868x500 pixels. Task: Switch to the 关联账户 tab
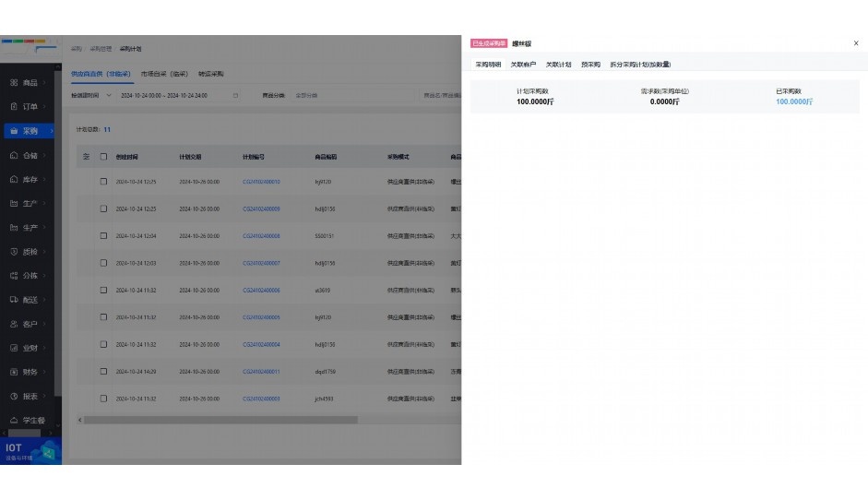coord(523,65)
